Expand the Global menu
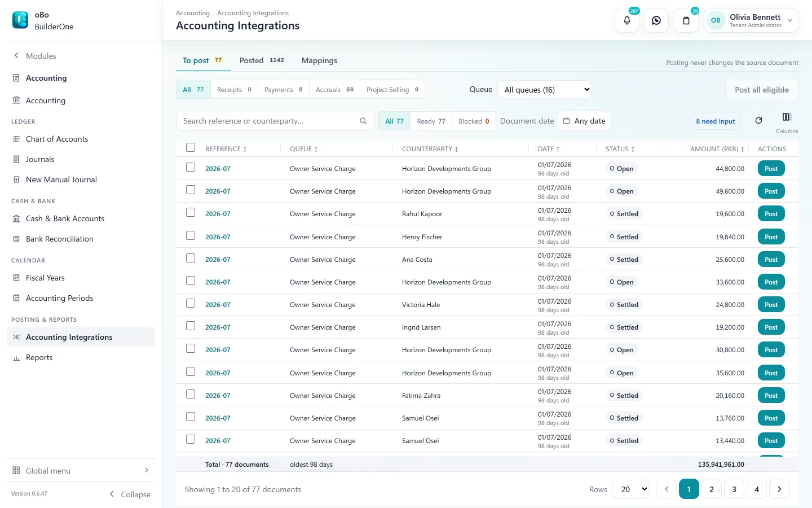Image resolution: width=812 pixels, height=508 pixels. 81,470
